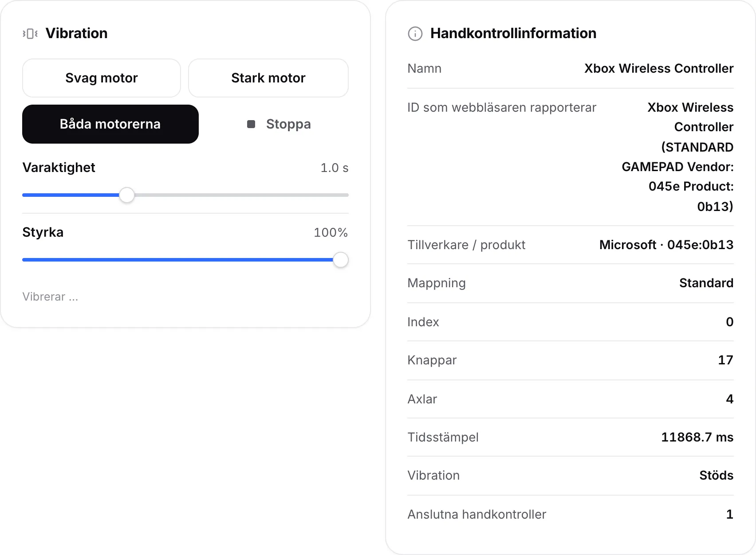The width and height of the screenshot is (756, 555).
Task: Click the Index label
Action: 423,322
